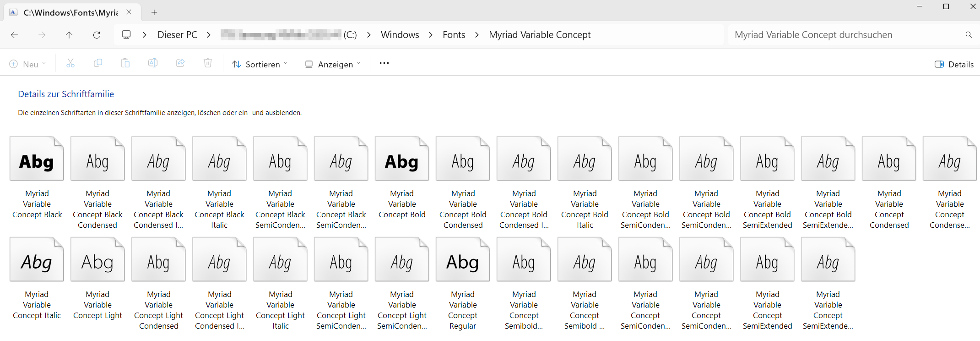Cut the selection with the scissors icon
The image size is (980, 341).
pos(70,64)
